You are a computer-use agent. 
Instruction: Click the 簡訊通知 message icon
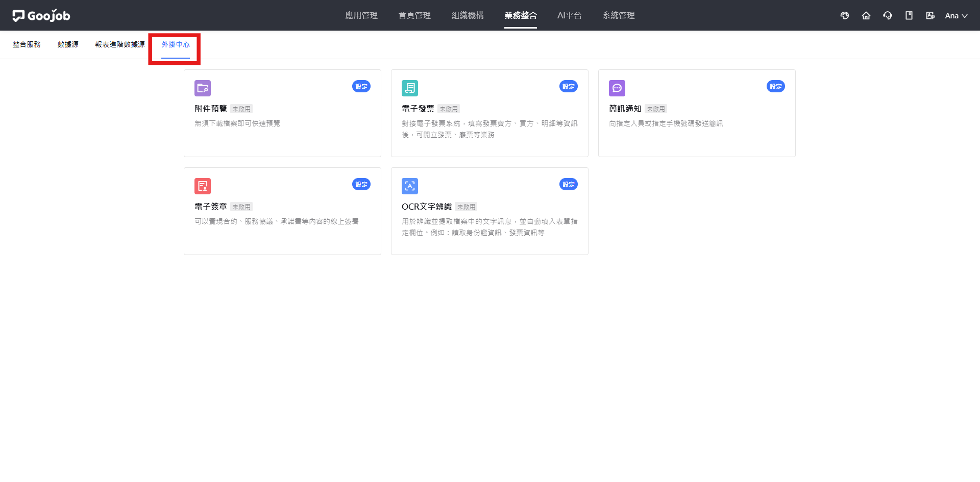tap(617, 88)
